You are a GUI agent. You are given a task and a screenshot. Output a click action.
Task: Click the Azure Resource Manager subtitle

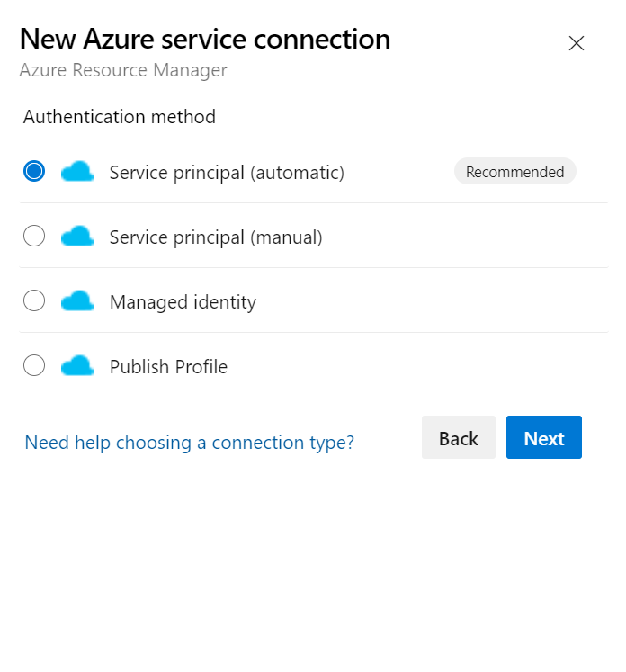pos(123,70)
